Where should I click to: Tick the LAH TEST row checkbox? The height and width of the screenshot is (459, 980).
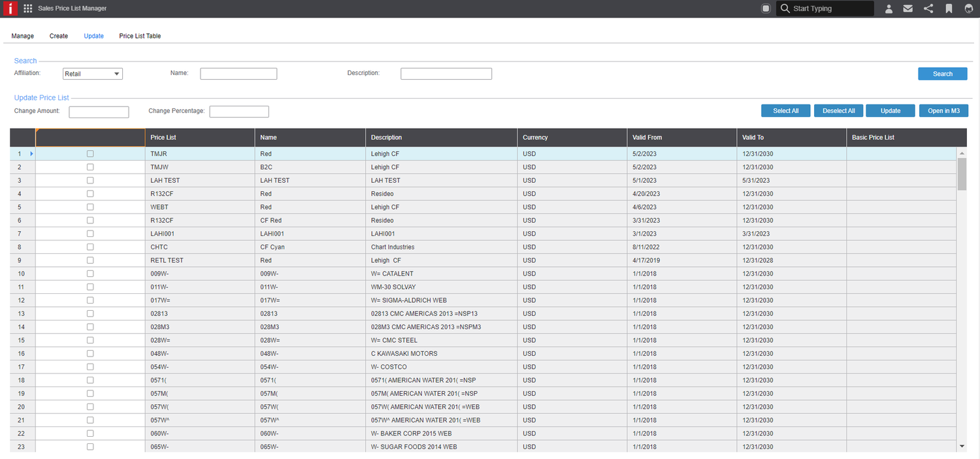(x=90, y=180)
